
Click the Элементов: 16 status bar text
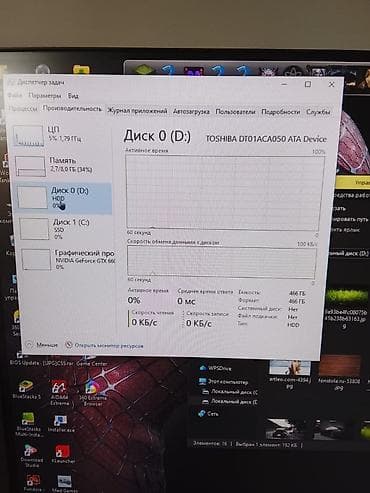click(210, 444)
